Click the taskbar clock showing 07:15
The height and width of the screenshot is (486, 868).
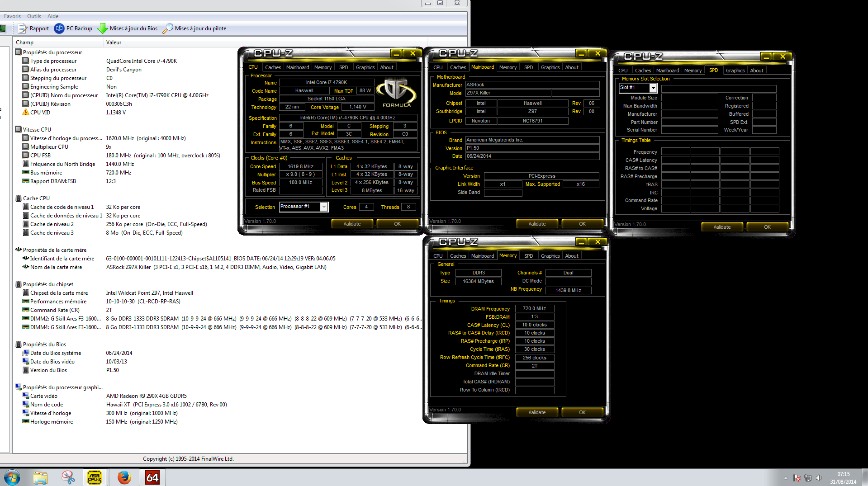click(x=843, y=478)
